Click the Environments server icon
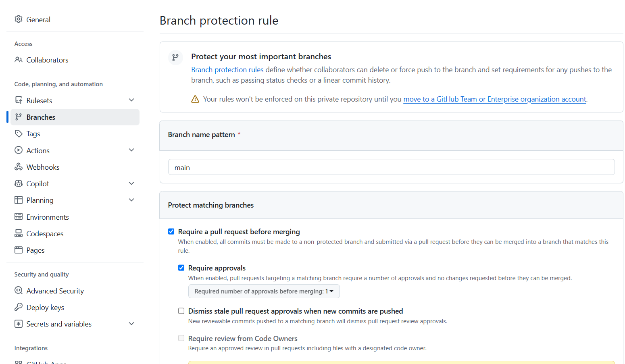 click(x=19, y=217)
